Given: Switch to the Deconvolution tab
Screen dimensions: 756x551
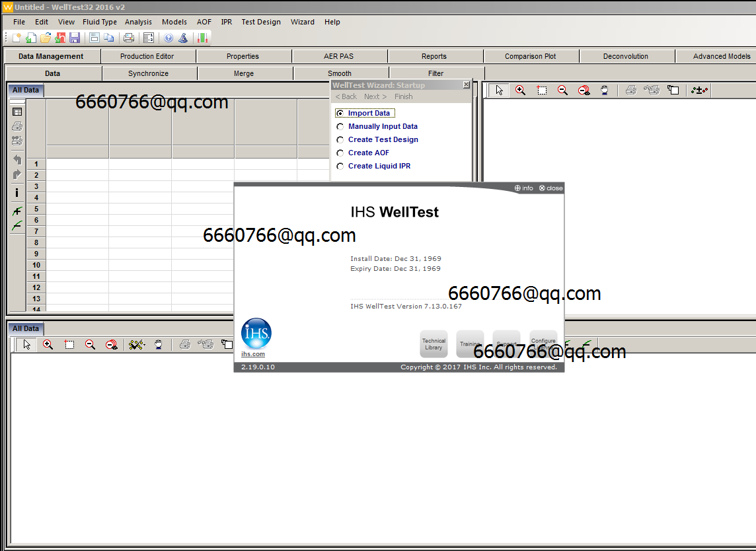Looking at the screenshot, I should [x=626, y=56].
